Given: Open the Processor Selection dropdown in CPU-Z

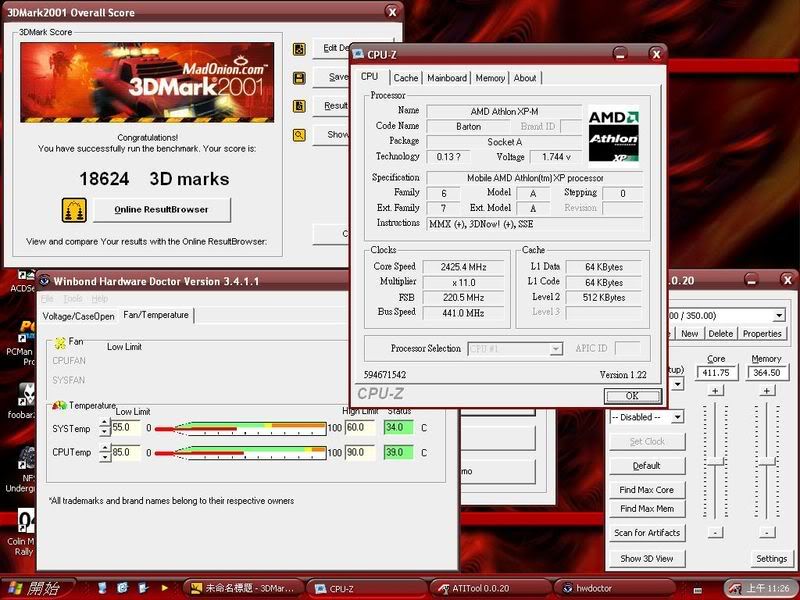Looking at the screenshot, I should click(556, 349).
